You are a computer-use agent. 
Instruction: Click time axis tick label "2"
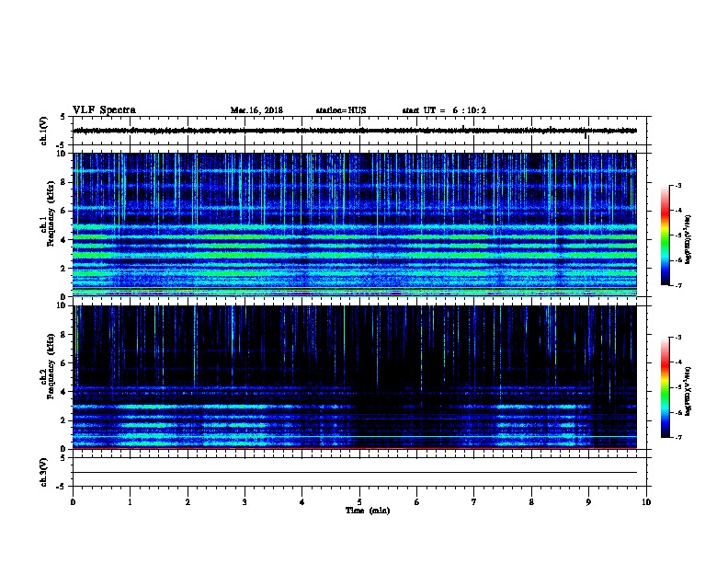click(188, 502)
